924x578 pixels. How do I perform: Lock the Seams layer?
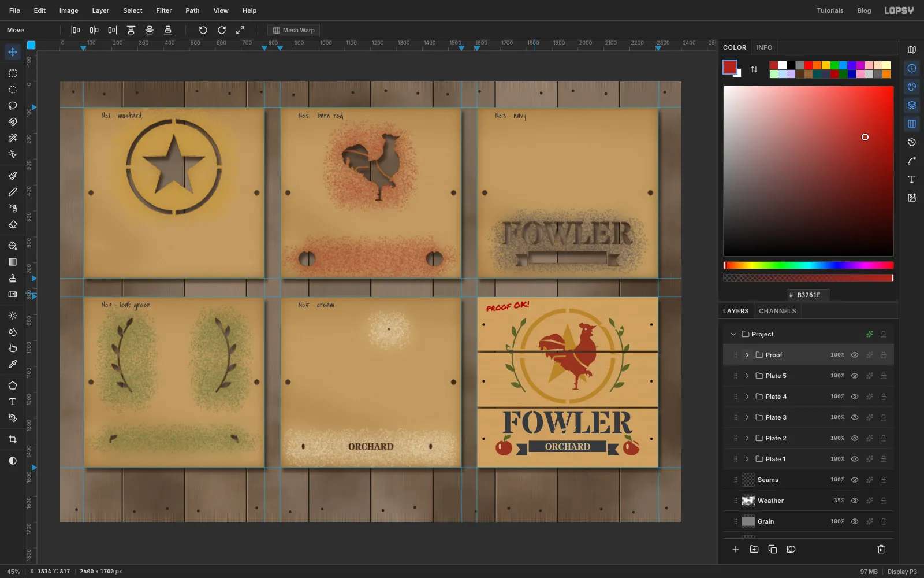click(884, 480)
